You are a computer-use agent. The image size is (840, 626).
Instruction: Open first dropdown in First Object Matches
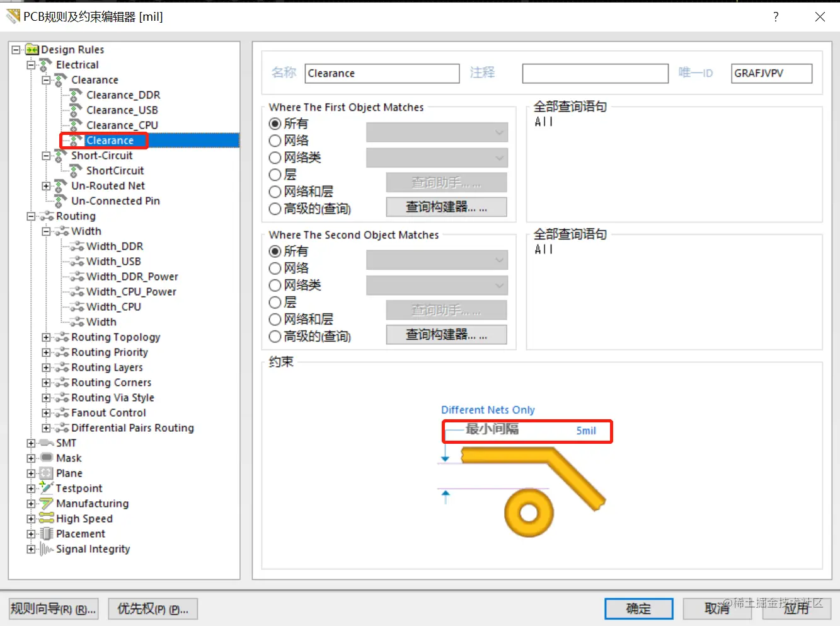pos(437,132)
